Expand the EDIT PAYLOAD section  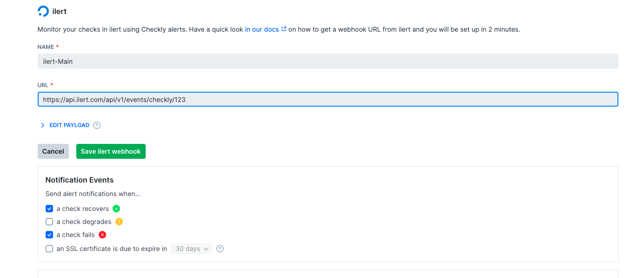click(x=69, y=125)
